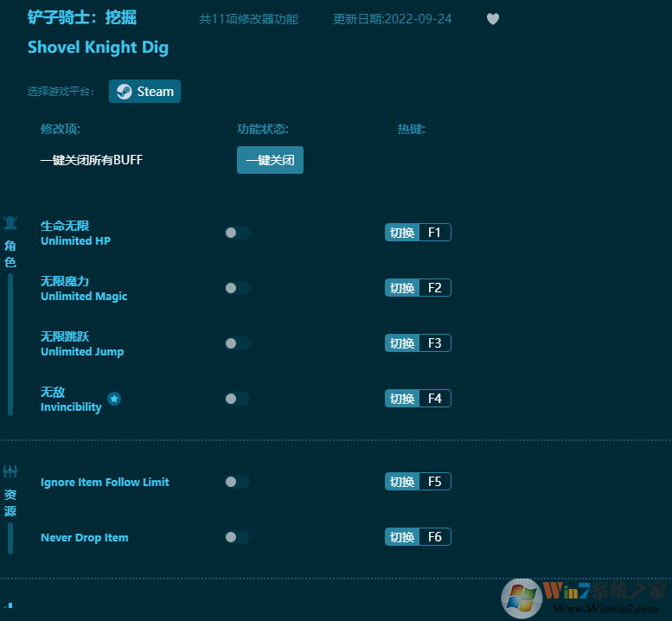This screenshot has width=672, height=621.
Task: Enable Ignore Item Follow Limit switch
Action: (237, 482)
